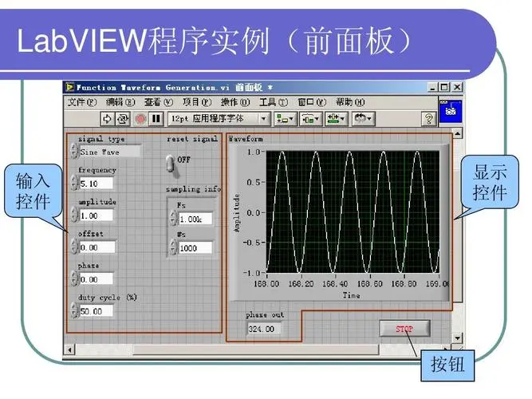
Task: Click the horizontal scrollbar thumb
Action: [255, 350]
